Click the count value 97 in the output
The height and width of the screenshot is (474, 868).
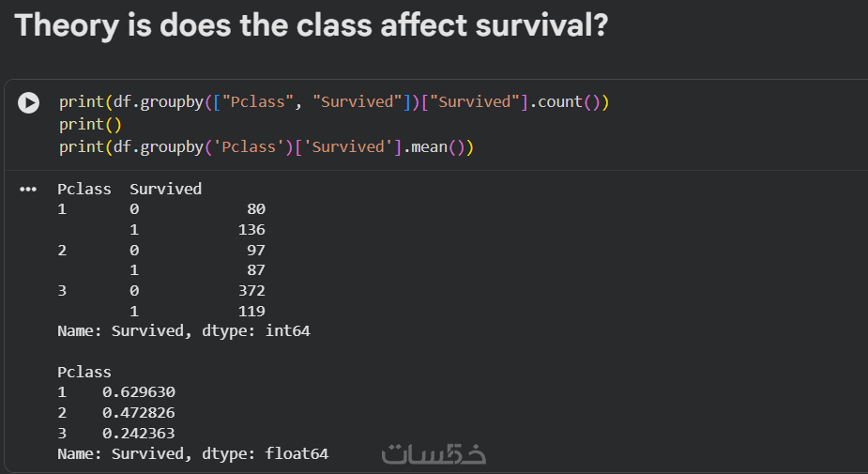click(x=255, y=251)
